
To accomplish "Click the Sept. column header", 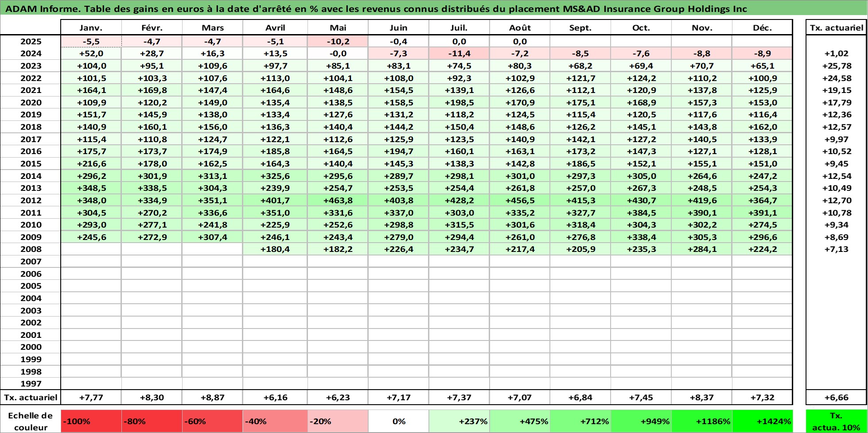I will (x=580, y=27).
